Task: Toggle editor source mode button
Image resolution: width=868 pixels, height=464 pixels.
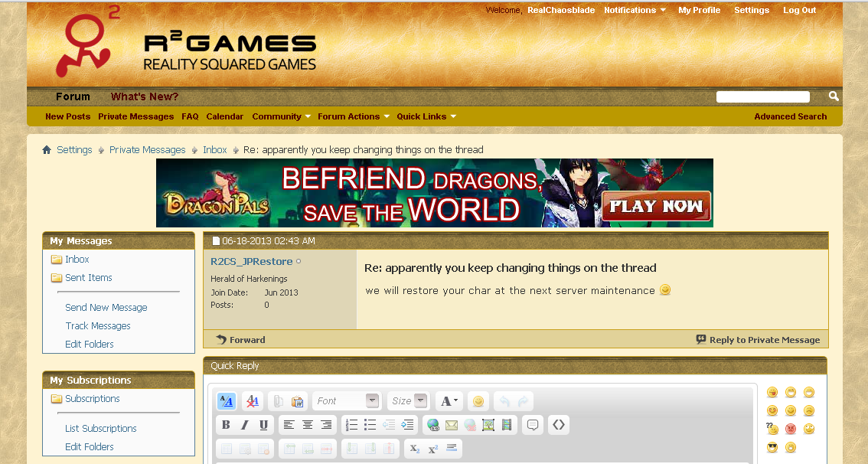Action: click(x=227, y=401)
